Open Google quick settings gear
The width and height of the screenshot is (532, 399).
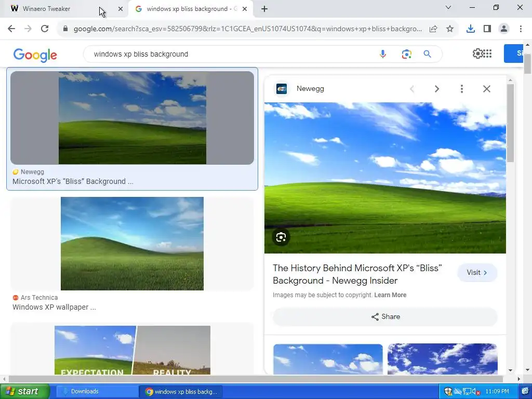(x=478, y=54)
